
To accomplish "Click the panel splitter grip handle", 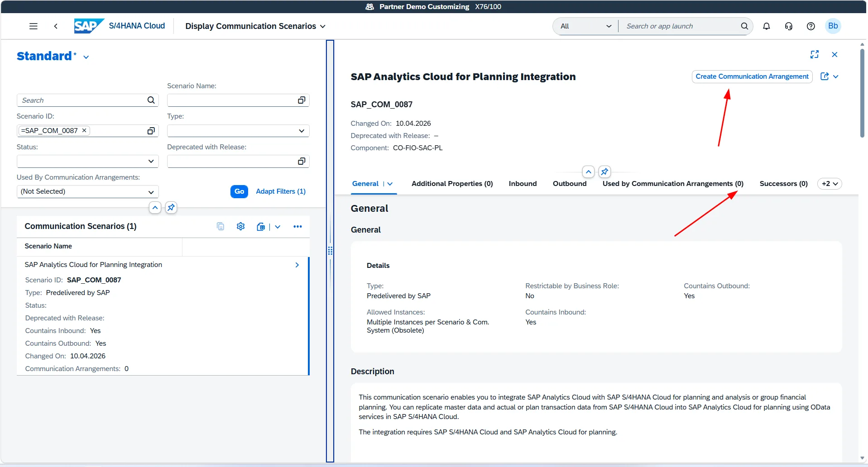I will (330, 251).
